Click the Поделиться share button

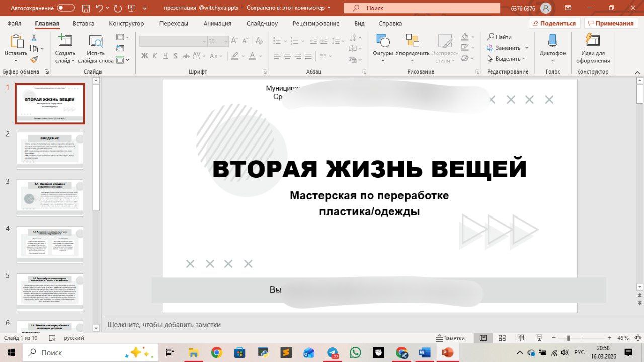coord(554,23)
